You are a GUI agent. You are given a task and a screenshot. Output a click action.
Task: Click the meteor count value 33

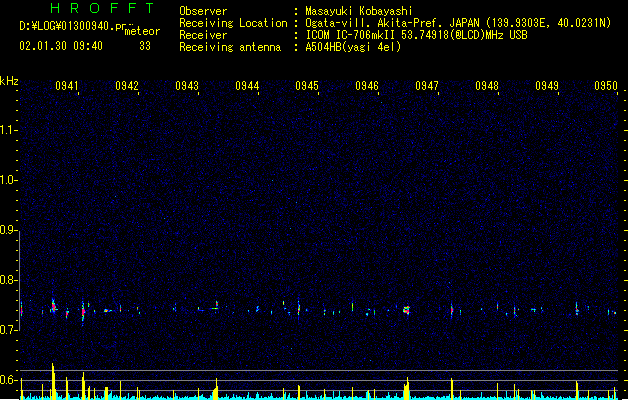145,46
